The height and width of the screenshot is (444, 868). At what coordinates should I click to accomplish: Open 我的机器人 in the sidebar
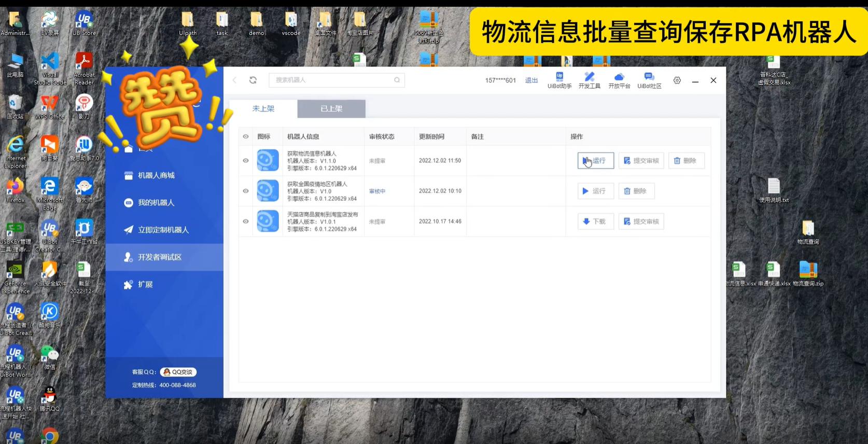(164, 202)
